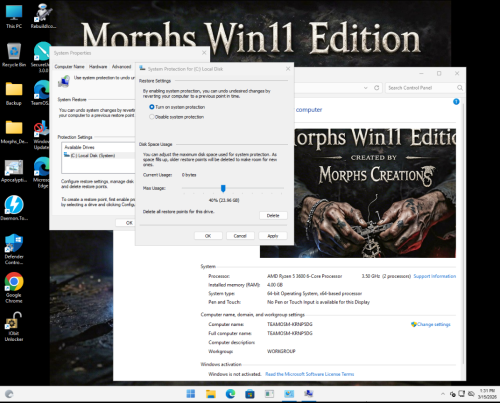The width and height of the screenshot is (500, 403).
Task: Launch Defender Control desktop shortcut
Action: coord(14,249)
